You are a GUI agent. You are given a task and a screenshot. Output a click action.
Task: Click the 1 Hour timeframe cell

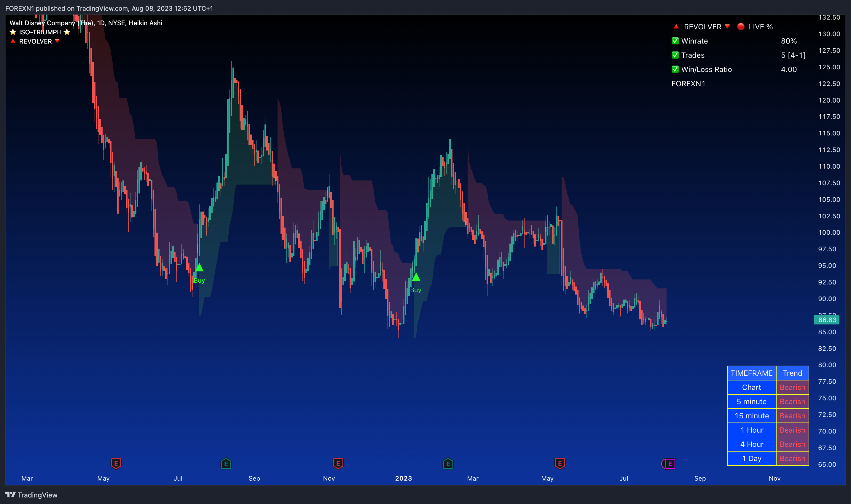click(751, 430)
